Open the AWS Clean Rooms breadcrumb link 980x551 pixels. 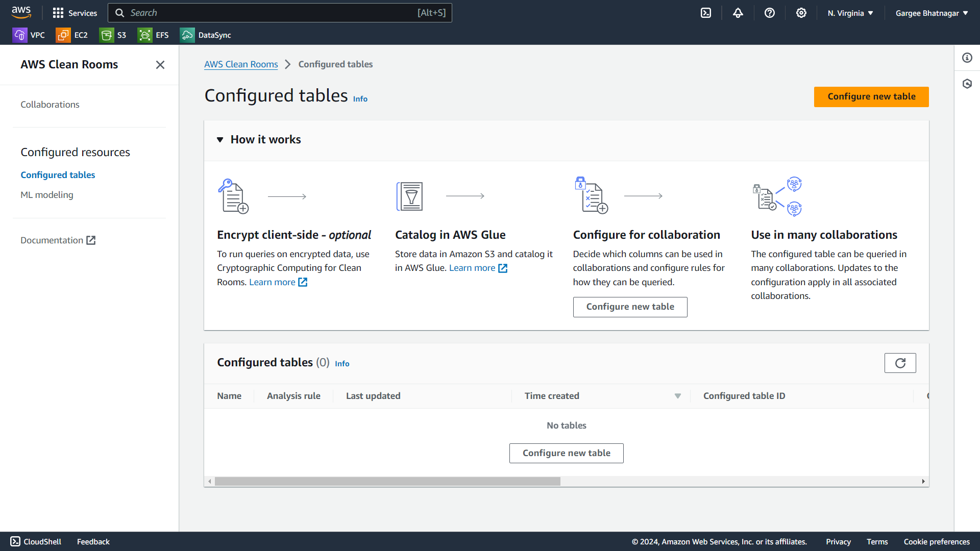tap(241, 64)
